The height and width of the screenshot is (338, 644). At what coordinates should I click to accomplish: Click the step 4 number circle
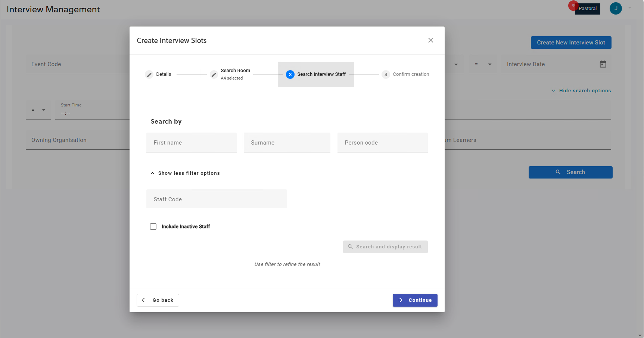[386, 75]
